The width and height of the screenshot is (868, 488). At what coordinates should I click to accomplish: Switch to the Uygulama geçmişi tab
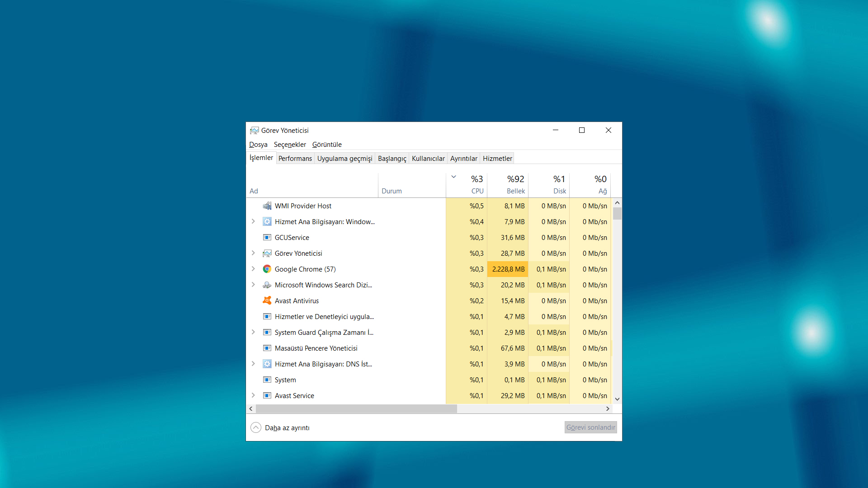tap(344, 159)
